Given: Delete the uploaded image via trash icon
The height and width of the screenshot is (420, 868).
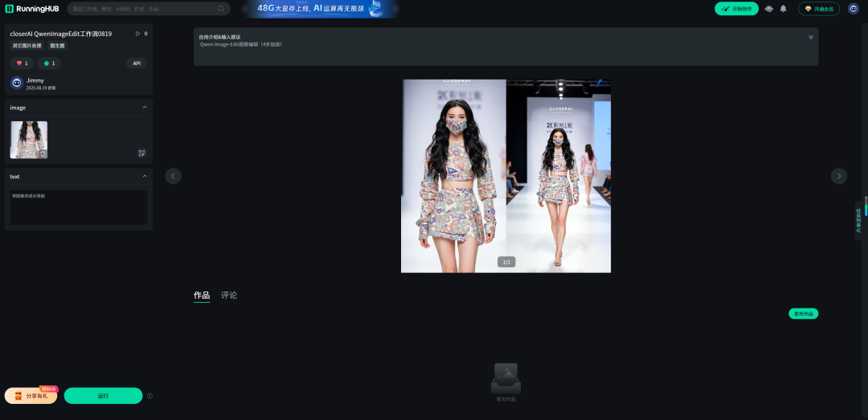Looking at the screenshot, I should [x=43, y=154].
